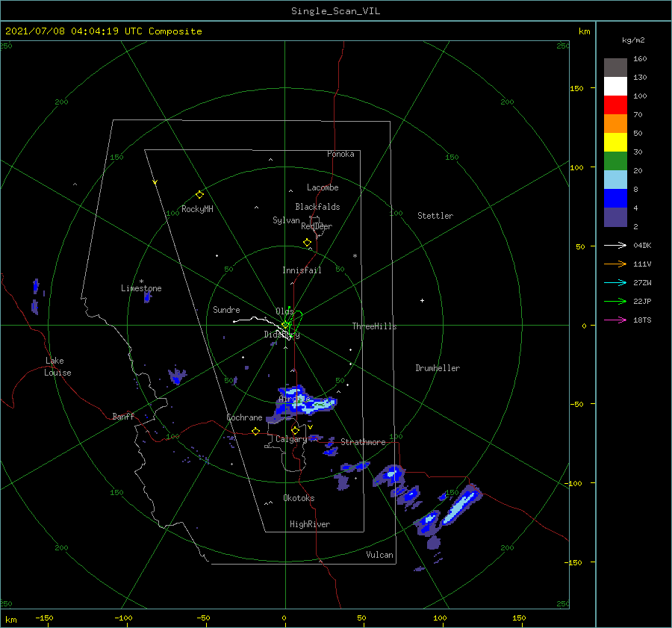Click the Drumheller city label
Screen dimensions: 672x628
click(x=438, y=368)
